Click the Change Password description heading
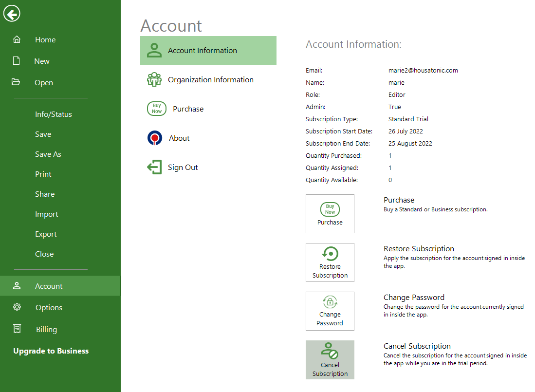Image resolution: width=535 pixels, height=392 pixels. click(x=414, y=298)
